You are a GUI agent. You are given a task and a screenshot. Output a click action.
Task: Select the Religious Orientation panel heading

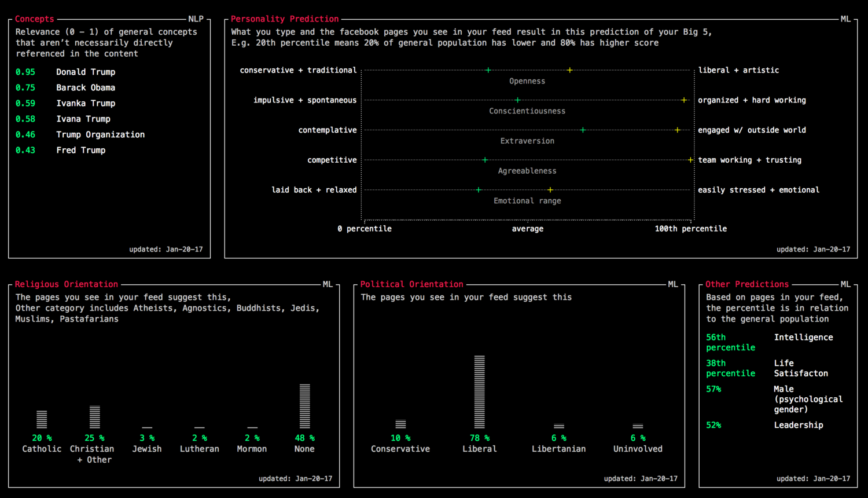pos(67,284)
